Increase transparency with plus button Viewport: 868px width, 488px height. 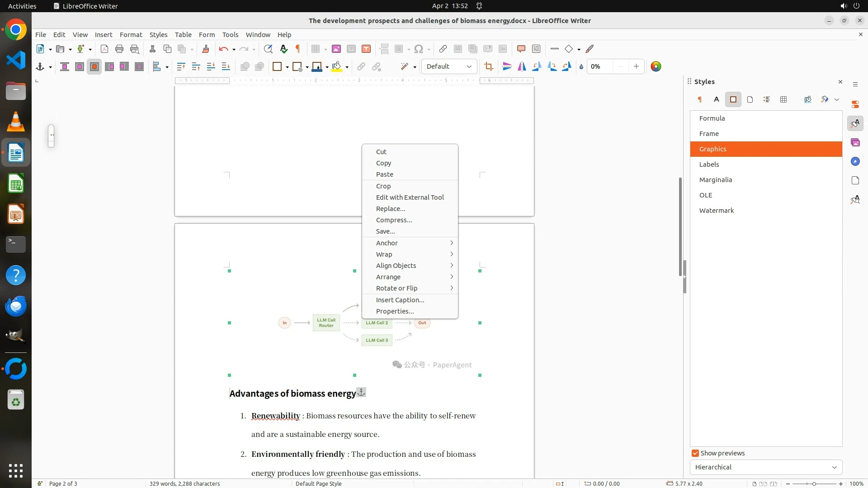636,67
